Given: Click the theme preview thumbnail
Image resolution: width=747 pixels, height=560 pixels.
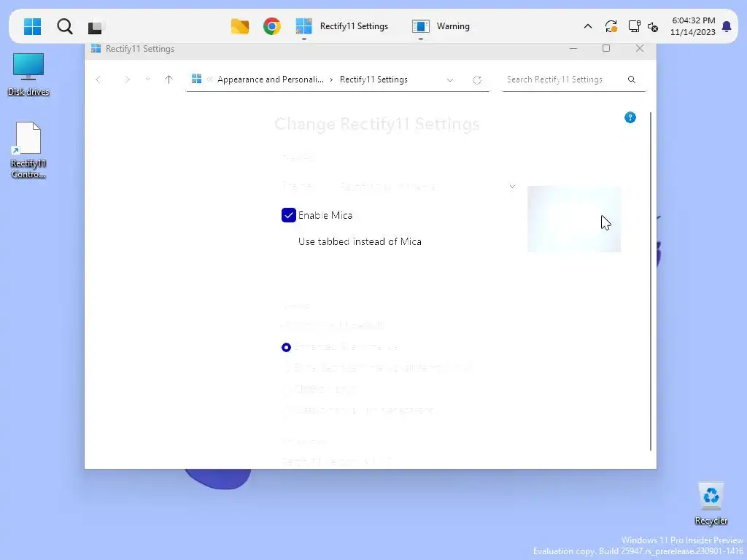Looking at the screenshot, I should pos(573,219).
